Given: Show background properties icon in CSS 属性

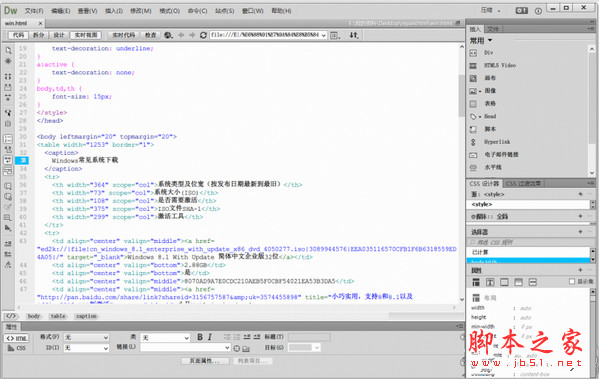Looking at the screenshot, I should (518, 282).
